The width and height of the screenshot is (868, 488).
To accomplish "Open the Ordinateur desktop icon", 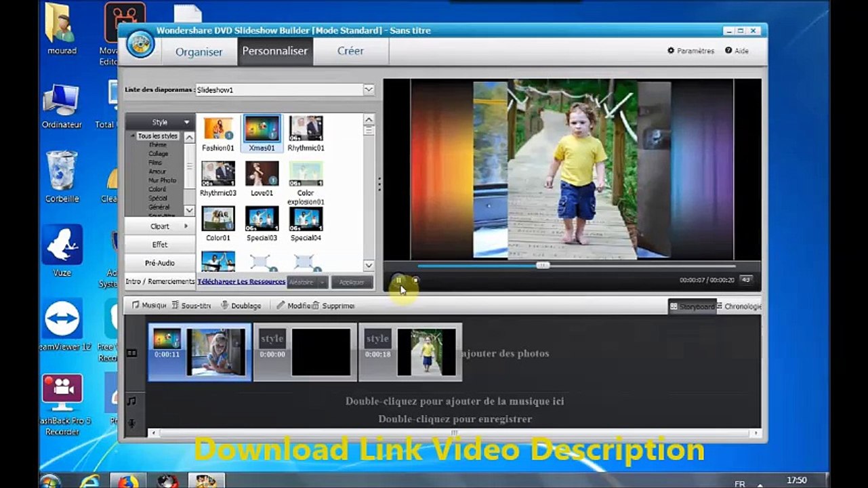I will [62, 106].
